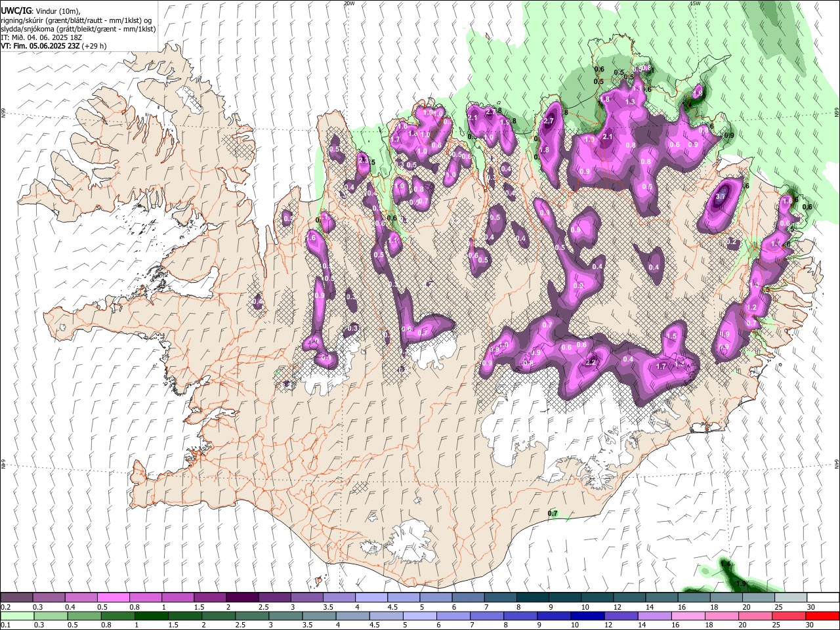Click the black '0.7' value off the south coast

coord(553,513)
